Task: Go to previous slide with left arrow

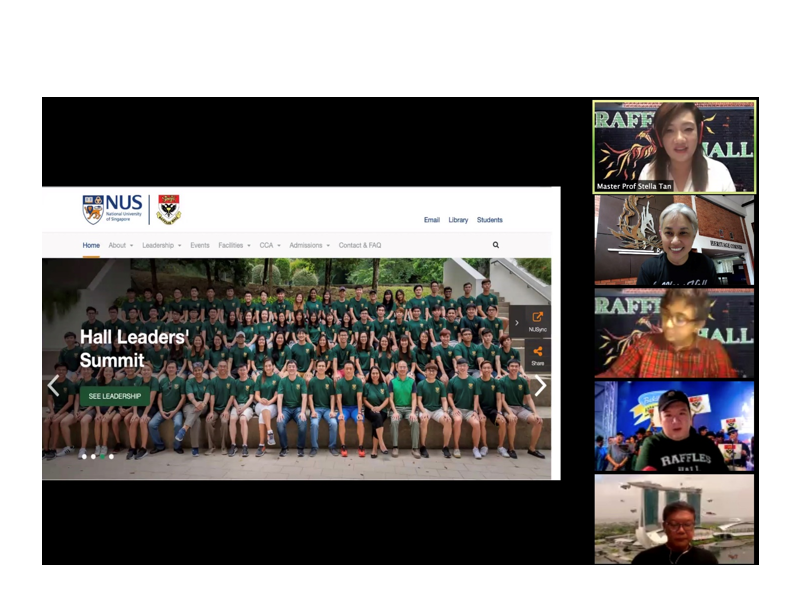Action: [54, 386]
